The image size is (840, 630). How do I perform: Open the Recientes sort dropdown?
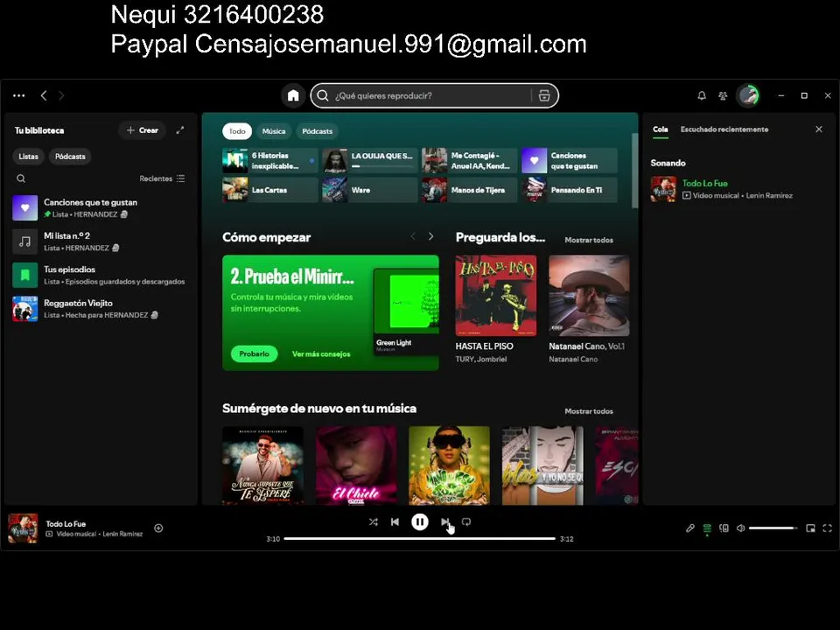pos(162,178)
